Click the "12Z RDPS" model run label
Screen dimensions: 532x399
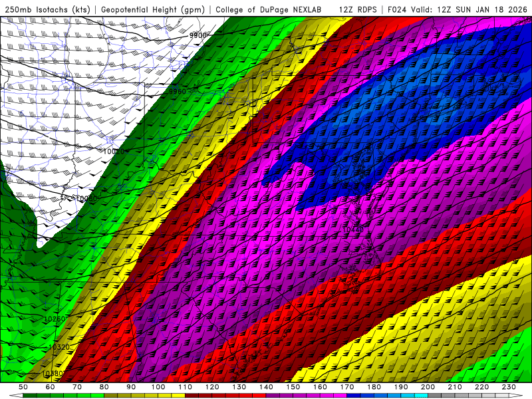pyautogui.click(x=358, y=9)
